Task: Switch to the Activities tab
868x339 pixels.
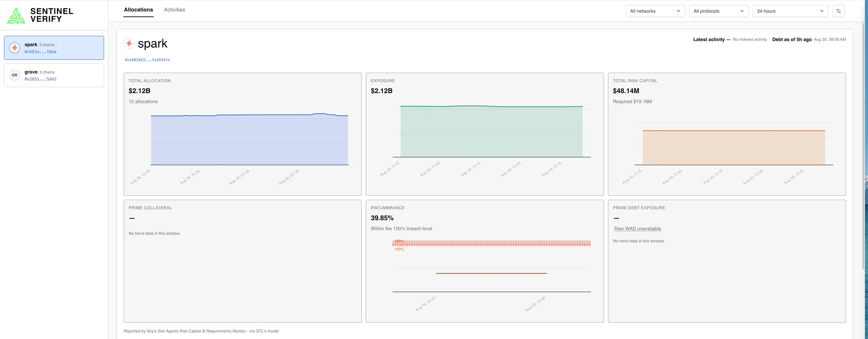Action: [x=175, y=10]
